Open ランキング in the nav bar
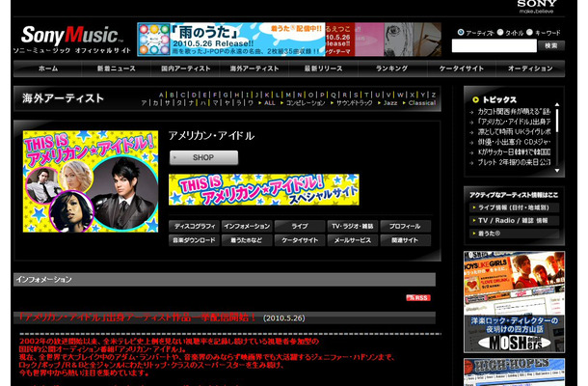Screen dimensions: 588x386 392,69
